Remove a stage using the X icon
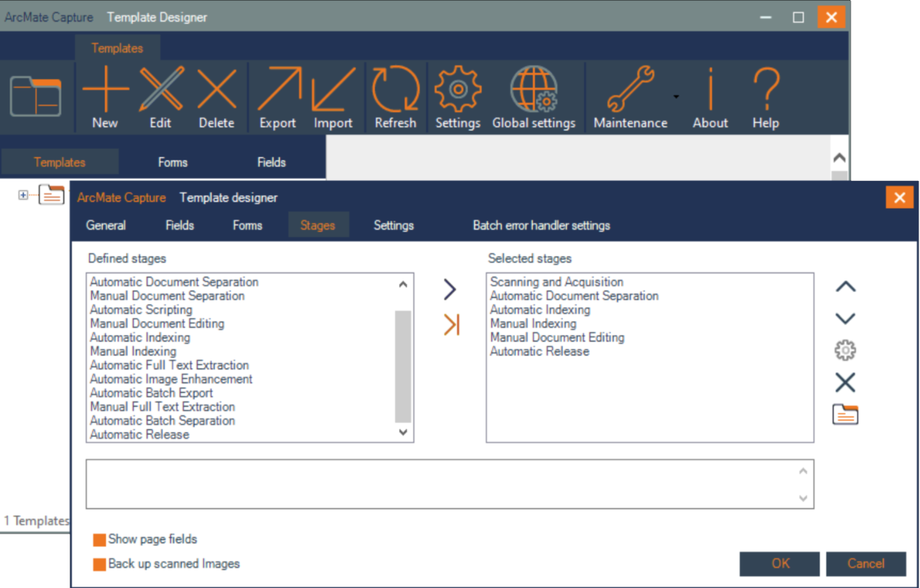 click(x=845, y=382)
